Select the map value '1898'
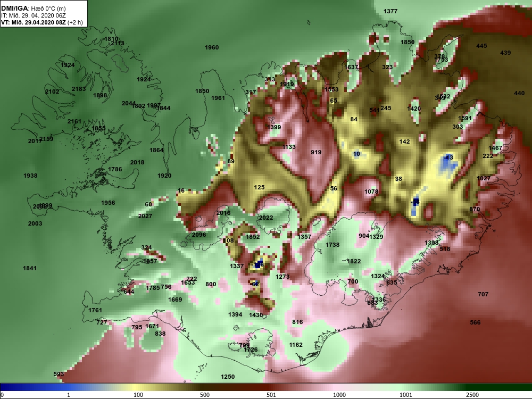Image resolution: width=532 pixels, height=399 pixels. pos(100,95)
